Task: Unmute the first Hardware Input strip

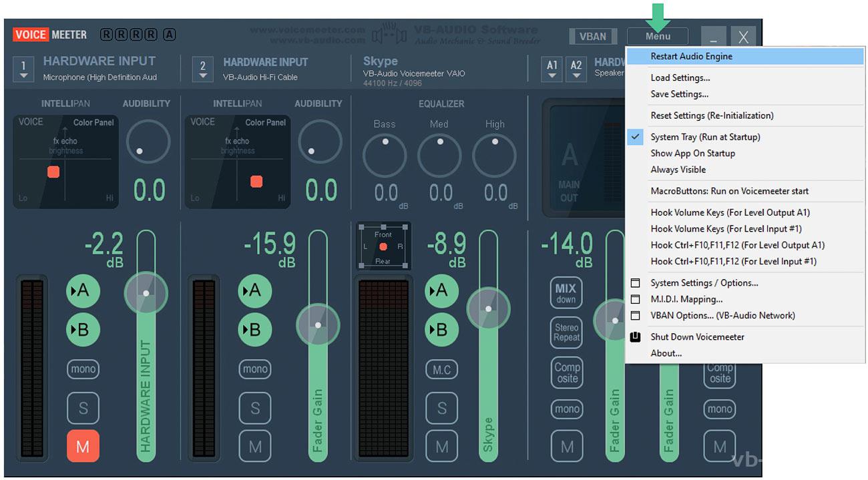Action: click(x=83, y=447)
